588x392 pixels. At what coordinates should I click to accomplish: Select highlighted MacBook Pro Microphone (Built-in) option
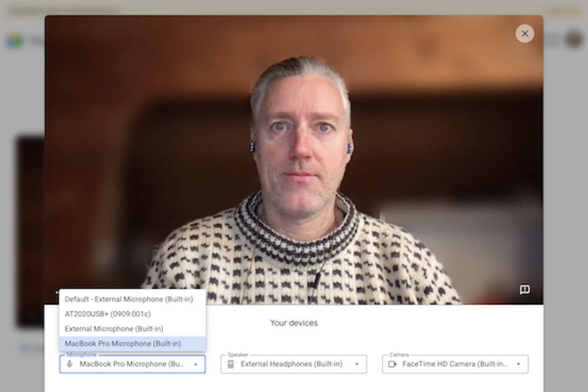pos(123,344)
